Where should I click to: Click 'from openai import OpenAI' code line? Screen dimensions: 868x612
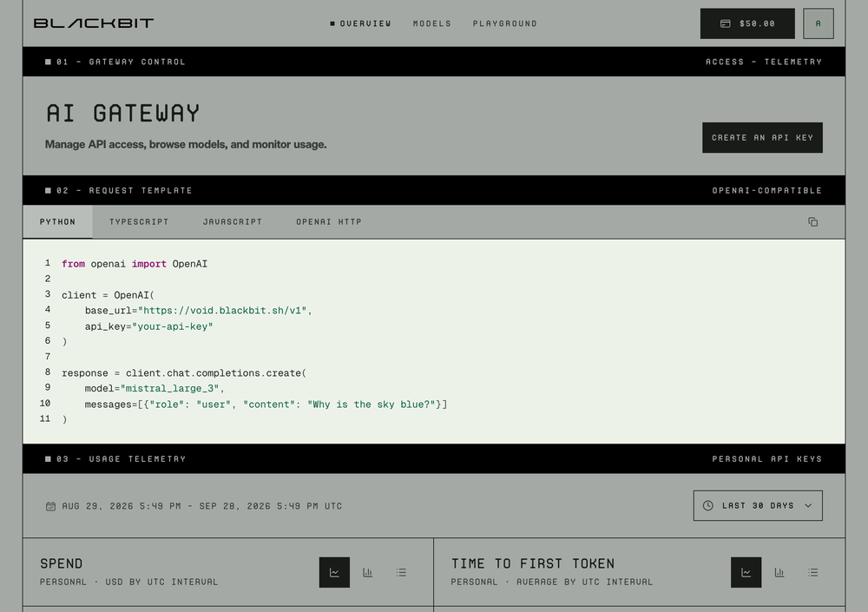point(135,264)
